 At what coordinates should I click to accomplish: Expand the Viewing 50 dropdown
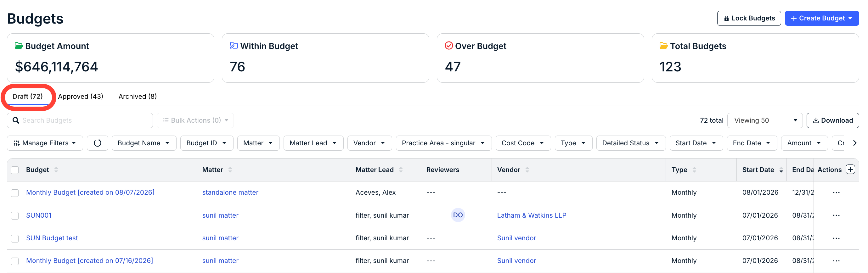click(x=765, y=120)
